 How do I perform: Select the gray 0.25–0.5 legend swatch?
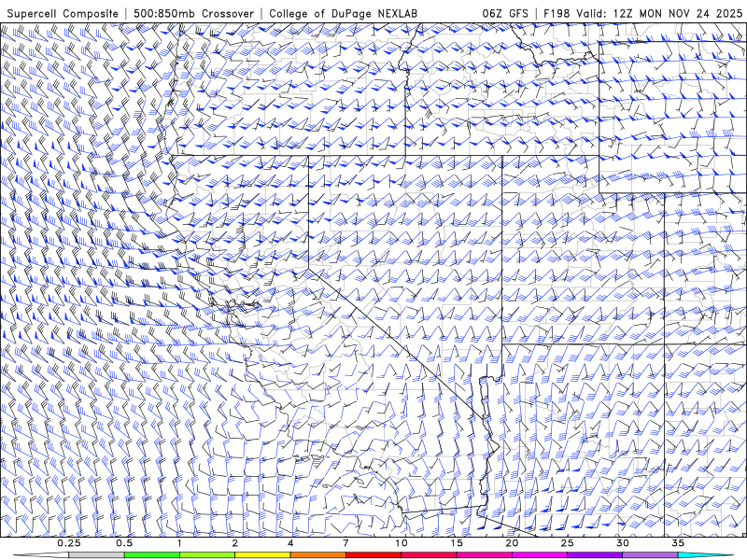[97, 555]
